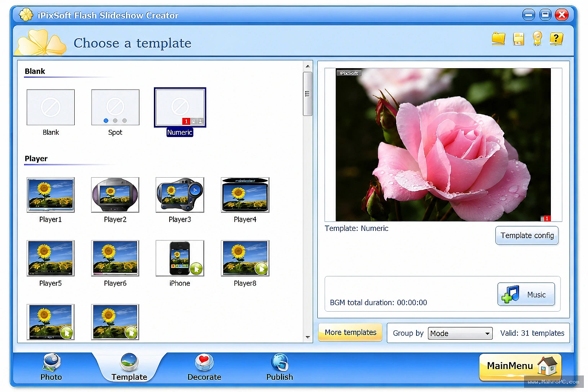Close the iPixSoft window
Image resolution: width=588 pixels, height=392 pixels.
[x=562, y=15]
